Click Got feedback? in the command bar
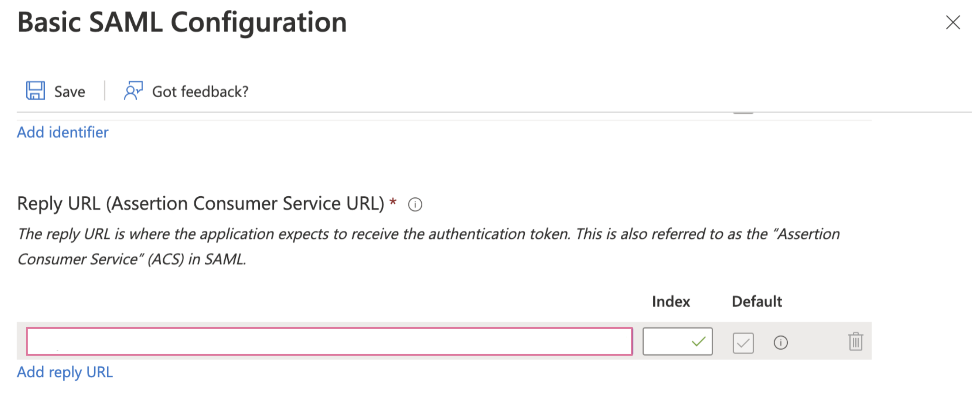 [187, 91]
